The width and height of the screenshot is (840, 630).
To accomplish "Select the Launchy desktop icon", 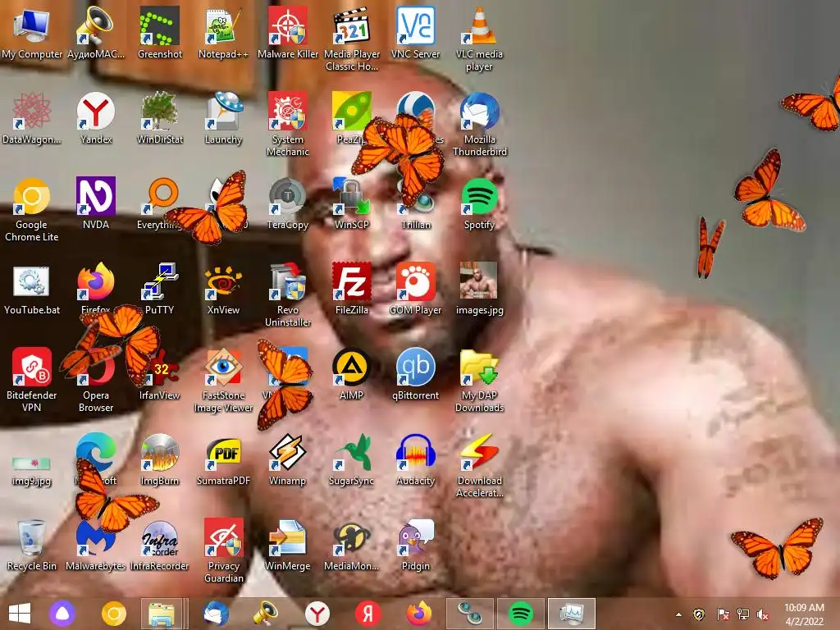I will click(x=223, y=118).
